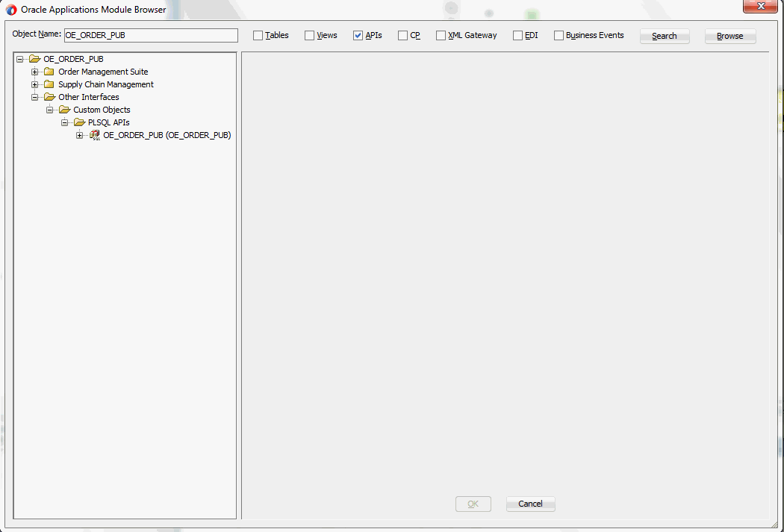Uncheck the APIs checkbox
The width and height of the screenshot is (784, 532).
pyautogui.click(x=358, y=36)
